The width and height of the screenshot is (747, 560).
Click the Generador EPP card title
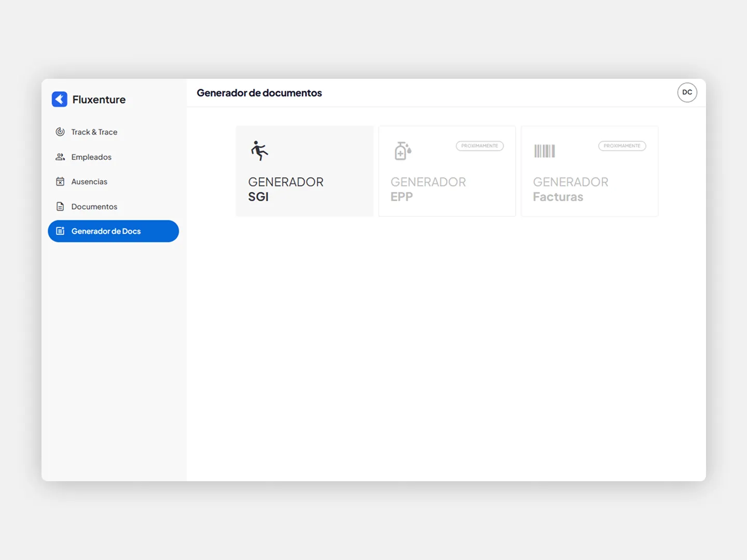tap(428, 189)
